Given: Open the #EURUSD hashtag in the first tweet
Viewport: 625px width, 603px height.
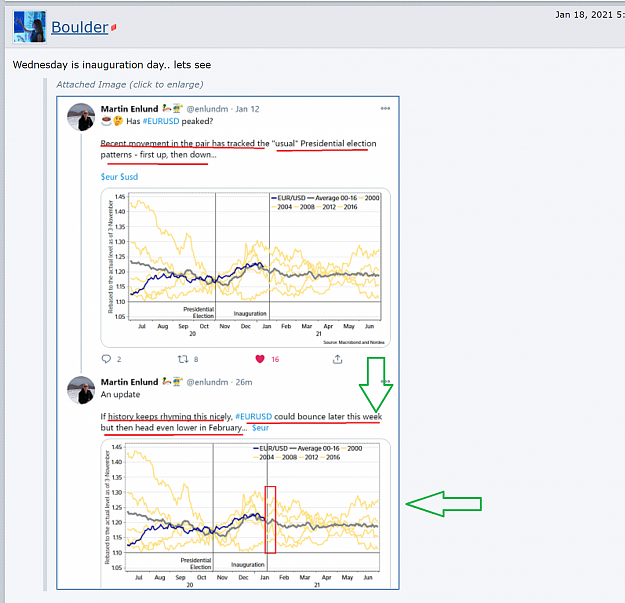Looking at the screenshot, I should point(161,121).
